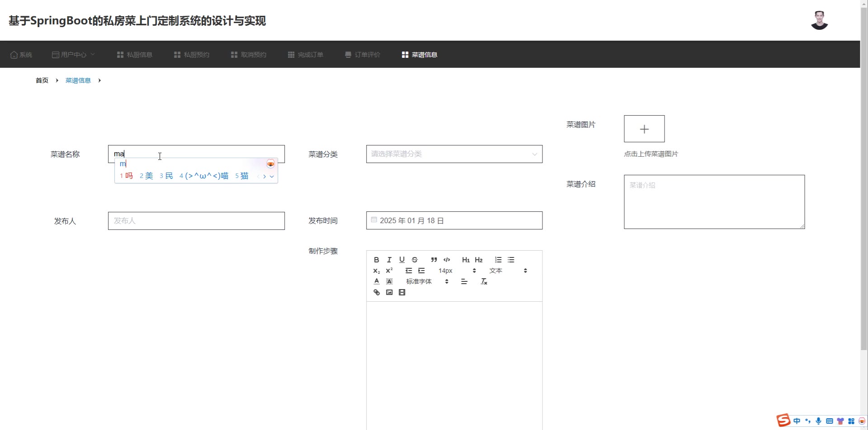
Task: Open the 菜谱分类 dropdown
Action: (454, 154)
